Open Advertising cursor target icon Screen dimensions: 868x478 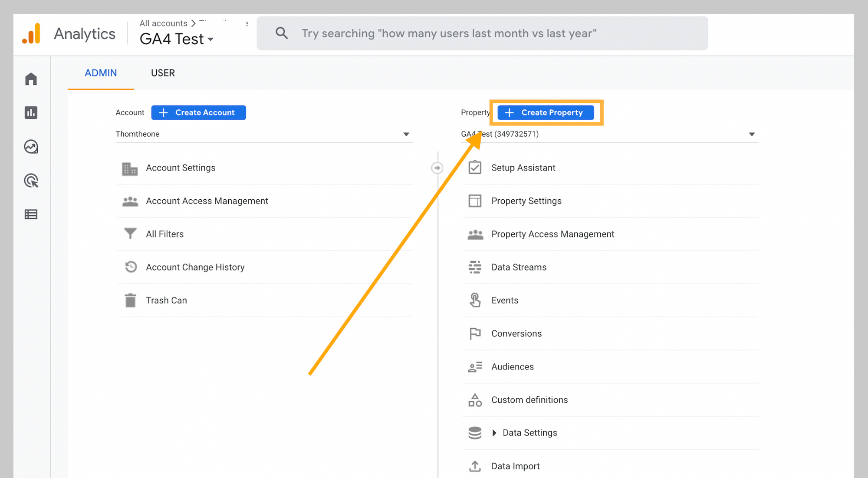tap(31, 181)
